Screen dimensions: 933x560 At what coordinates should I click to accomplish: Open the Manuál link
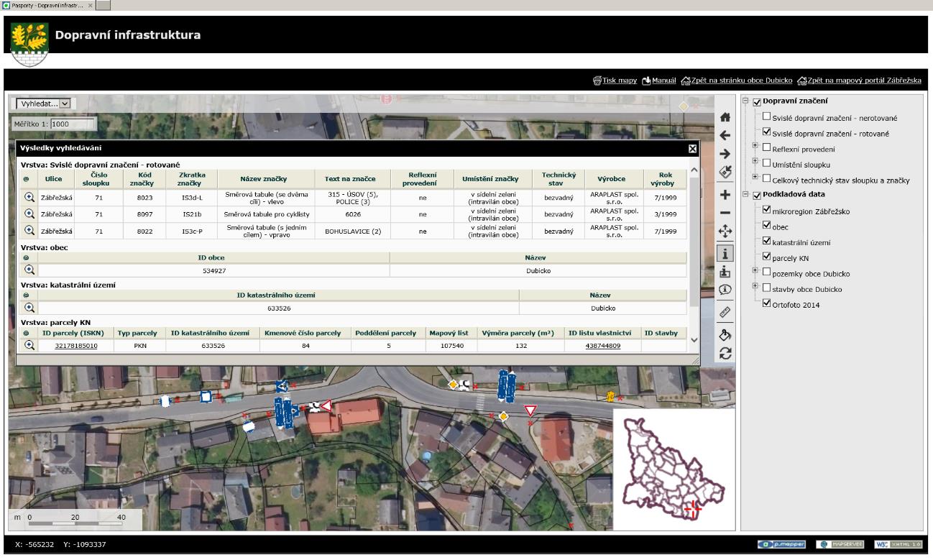click(659, 81)
